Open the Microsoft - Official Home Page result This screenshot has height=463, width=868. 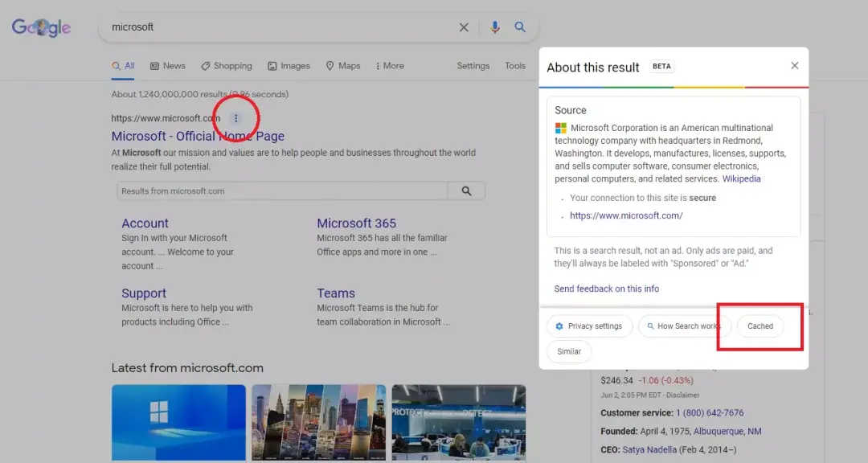198,136
